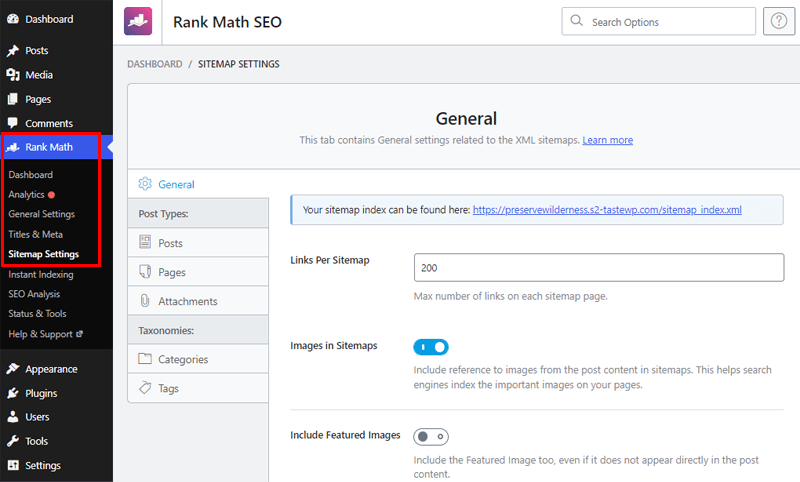Click the Tools wrench icon
This screenshot has height=482, width=800.
[13, 441]
